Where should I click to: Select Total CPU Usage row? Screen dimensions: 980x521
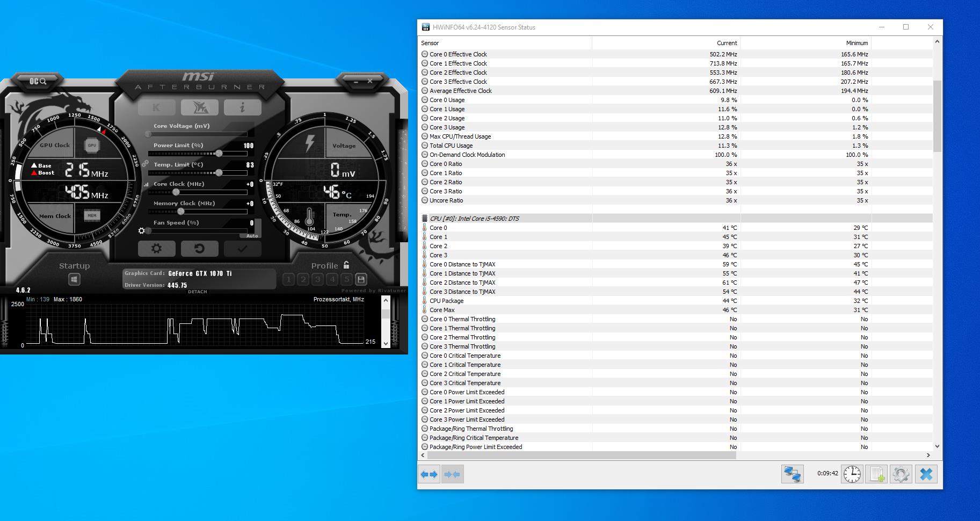click(x=676, y=146)
